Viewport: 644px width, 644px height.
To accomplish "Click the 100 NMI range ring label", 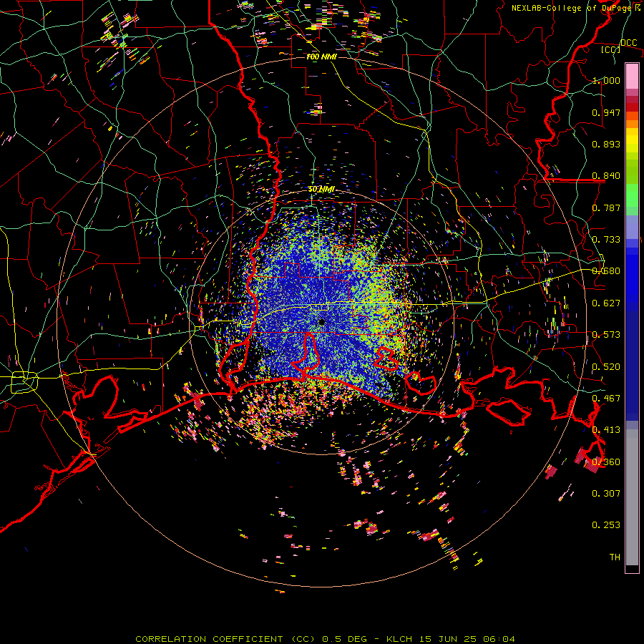I will [321, 57].
